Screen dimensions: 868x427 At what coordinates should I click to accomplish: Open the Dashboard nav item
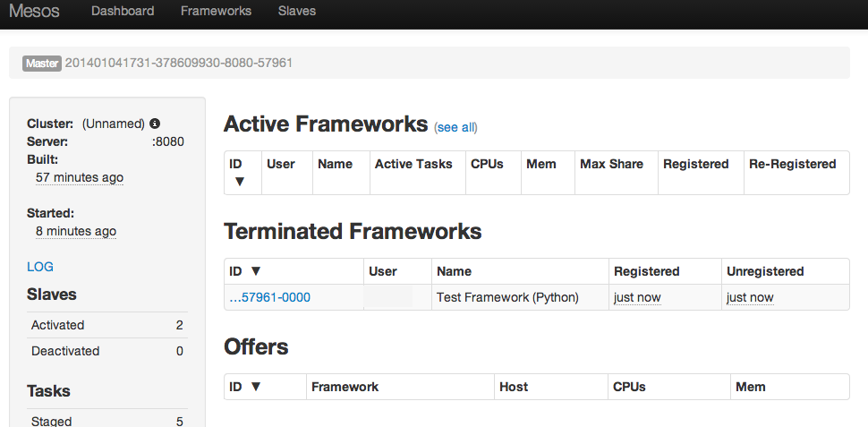point(123,12)
